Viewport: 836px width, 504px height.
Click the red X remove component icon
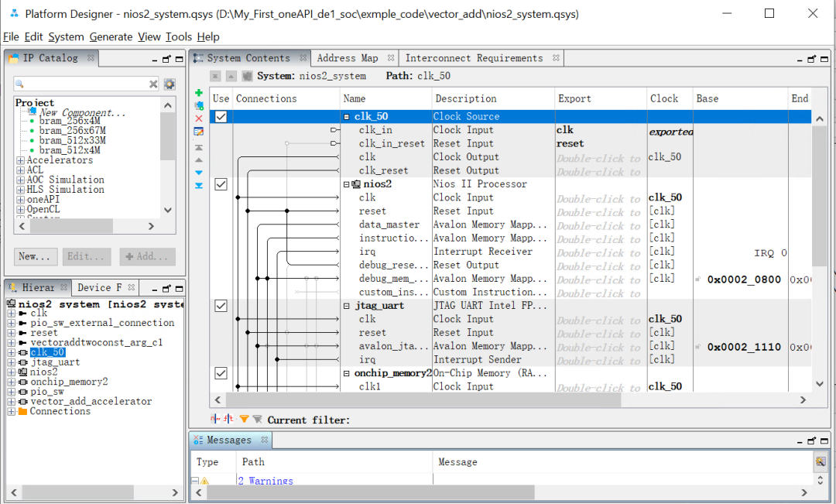click(x=199, y=118)
